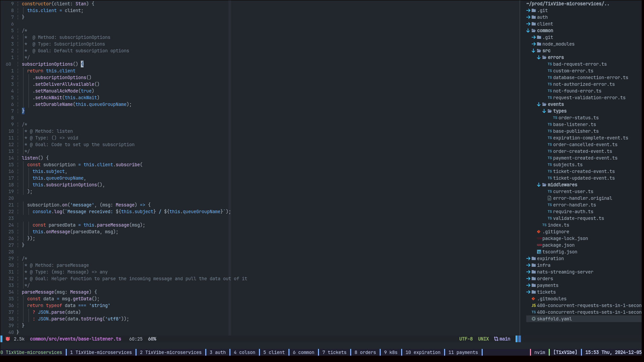
Task: Click the TS icon of base-listener.ts
Action: coord(550,124)
